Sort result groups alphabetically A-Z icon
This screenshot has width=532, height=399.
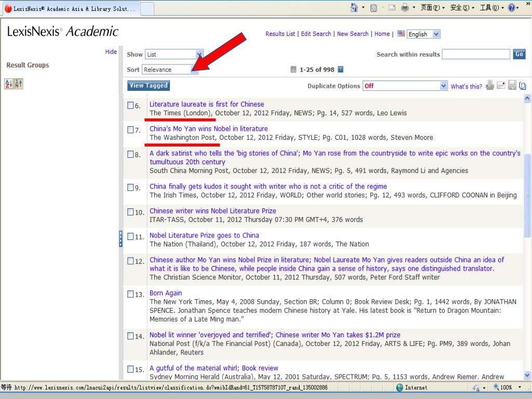[x=8, y=84]
